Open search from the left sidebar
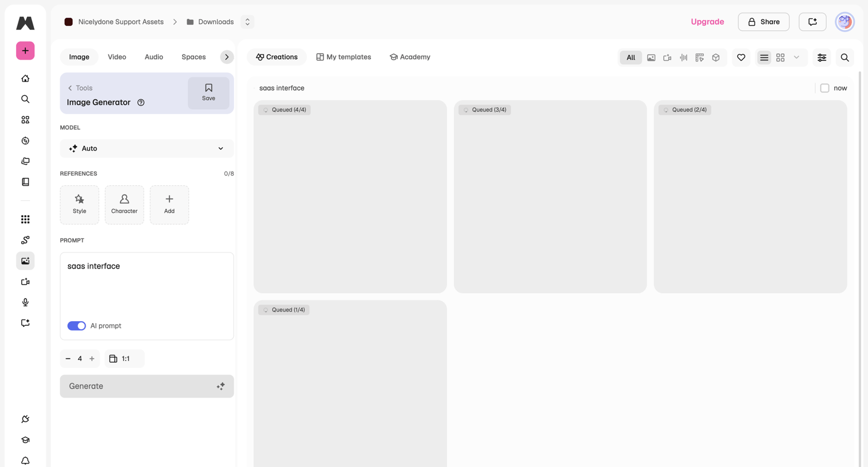 point(25,99)
